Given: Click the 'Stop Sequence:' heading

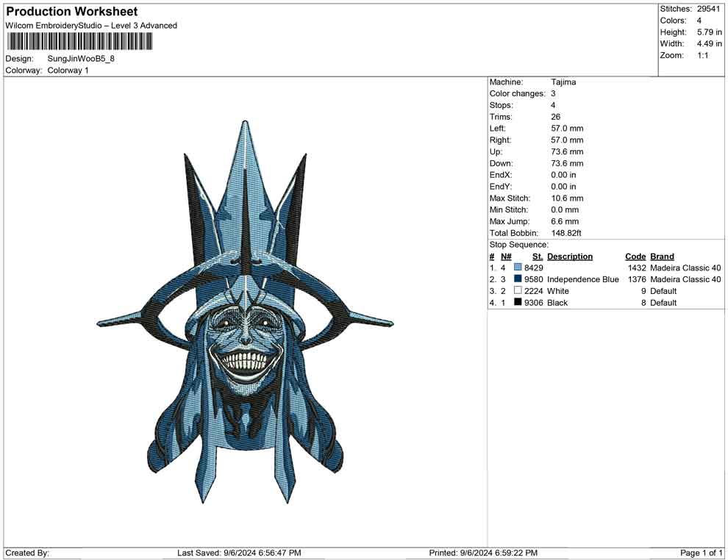Looking at the screenshot, I should point(518,245).
